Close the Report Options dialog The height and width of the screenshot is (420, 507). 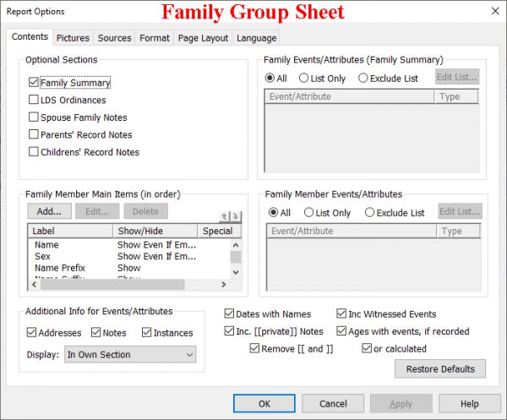tap(492, 11)
